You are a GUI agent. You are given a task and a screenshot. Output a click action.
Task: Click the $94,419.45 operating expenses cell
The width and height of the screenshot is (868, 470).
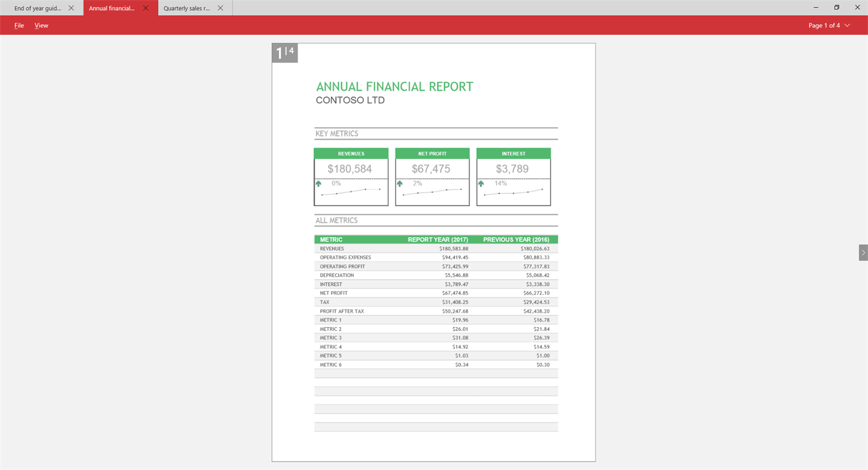coord(455,257)
